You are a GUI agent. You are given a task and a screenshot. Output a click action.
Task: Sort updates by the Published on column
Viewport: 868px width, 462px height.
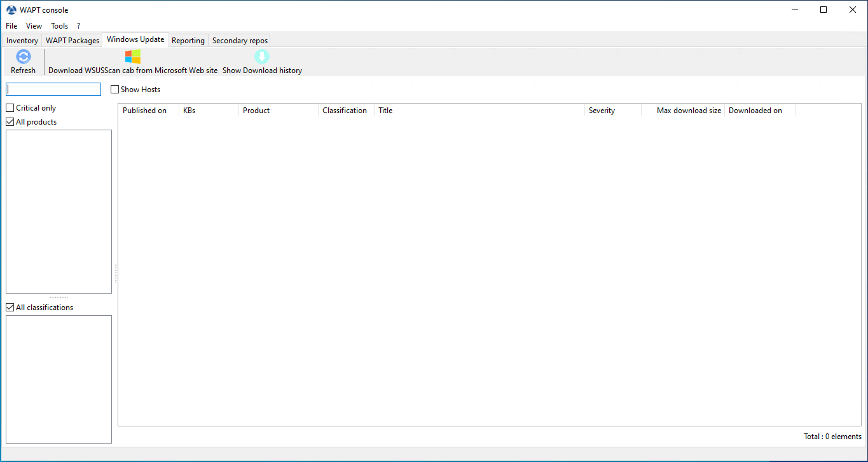coord(144,110)
